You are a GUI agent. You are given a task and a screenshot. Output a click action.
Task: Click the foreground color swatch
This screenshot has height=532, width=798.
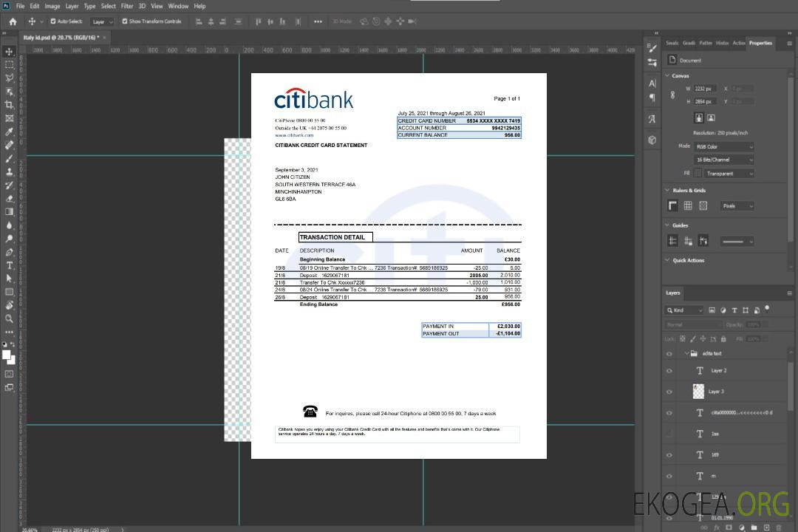7,355
